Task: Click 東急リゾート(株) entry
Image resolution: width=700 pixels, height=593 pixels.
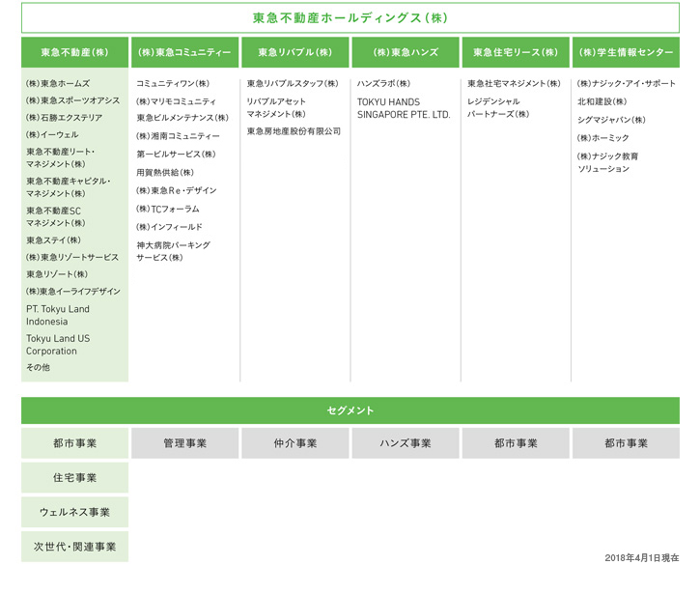Action: (57, 274)
